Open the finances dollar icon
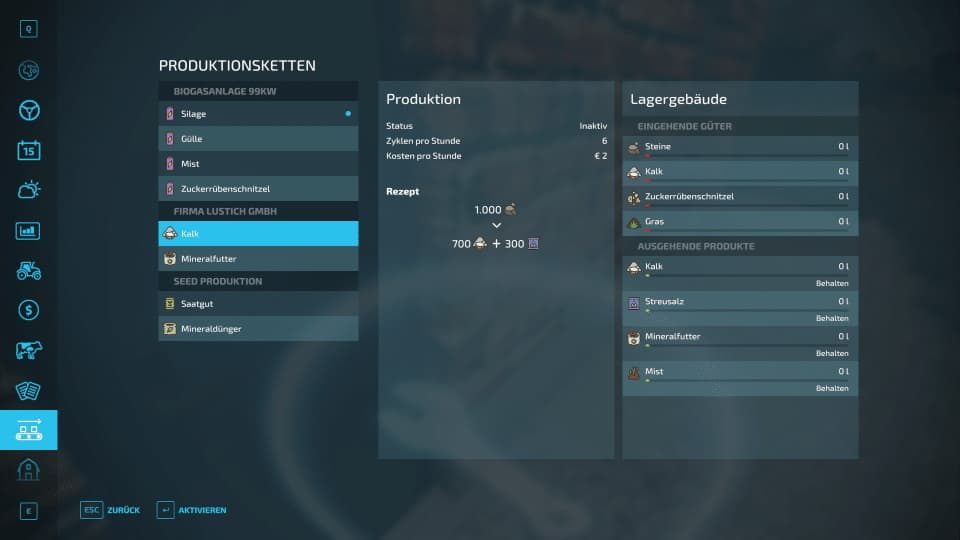 (x=28, y=310)
